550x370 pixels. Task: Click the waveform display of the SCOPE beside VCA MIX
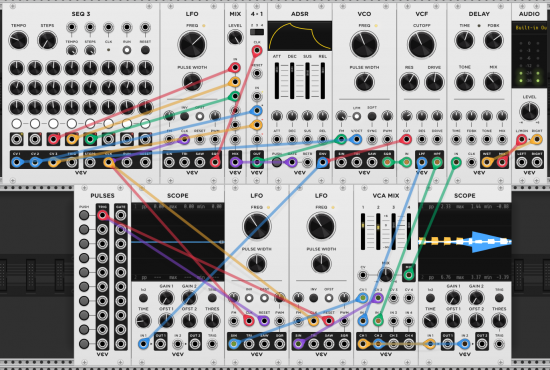[x=465, y=242]
